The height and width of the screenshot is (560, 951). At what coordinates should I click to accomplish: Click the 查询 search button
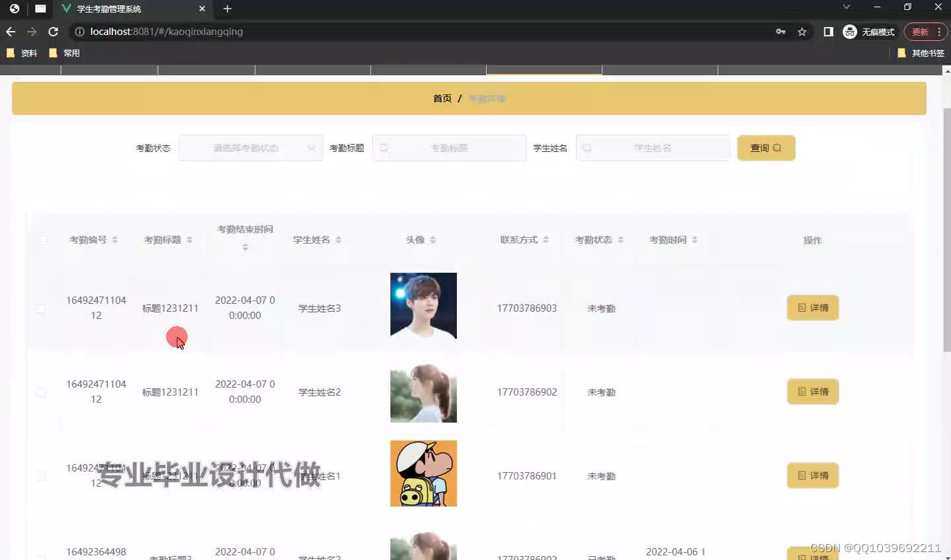(x=766, y=148)
